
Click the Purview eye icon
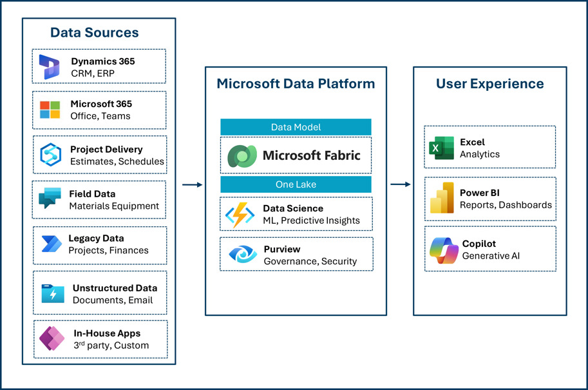click(242, 255)
